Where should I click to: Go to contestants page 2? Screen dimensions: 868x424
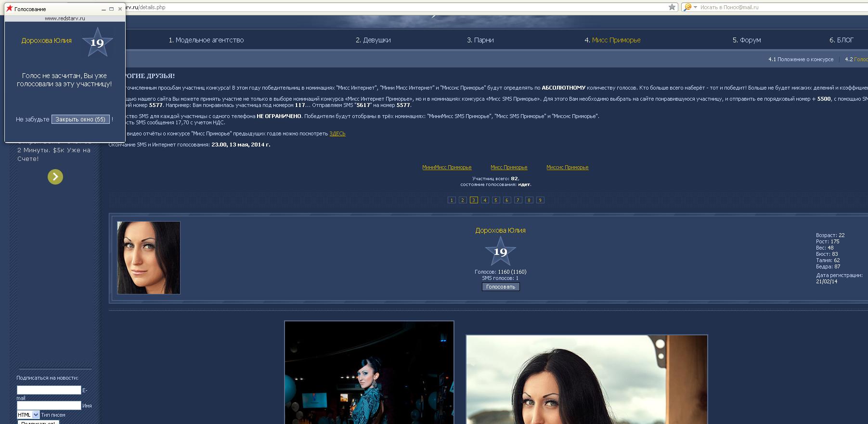[x=463, y=200]
